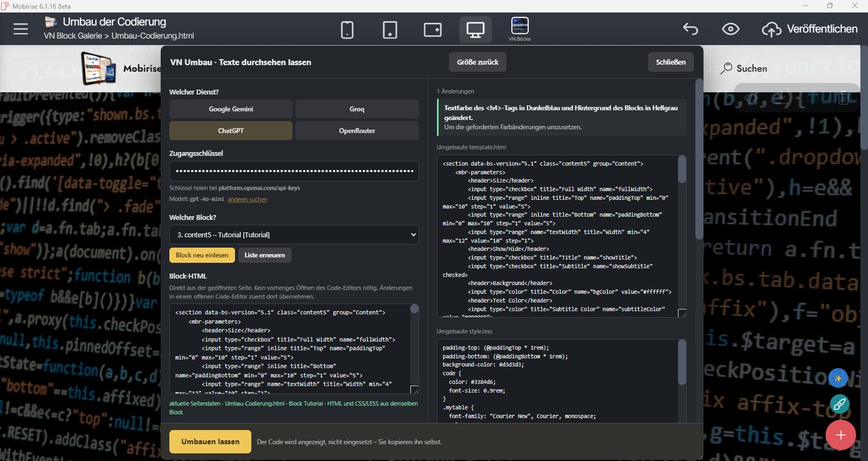Screen dimensions: 868x461
Task: Select the desktop view mode
Action: (476, 29)
